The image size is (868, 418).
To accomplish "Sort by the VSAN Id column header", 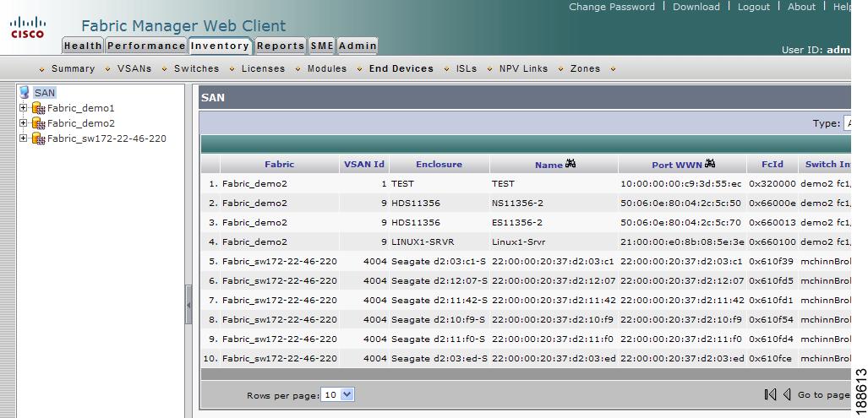I will coord(364,164).
